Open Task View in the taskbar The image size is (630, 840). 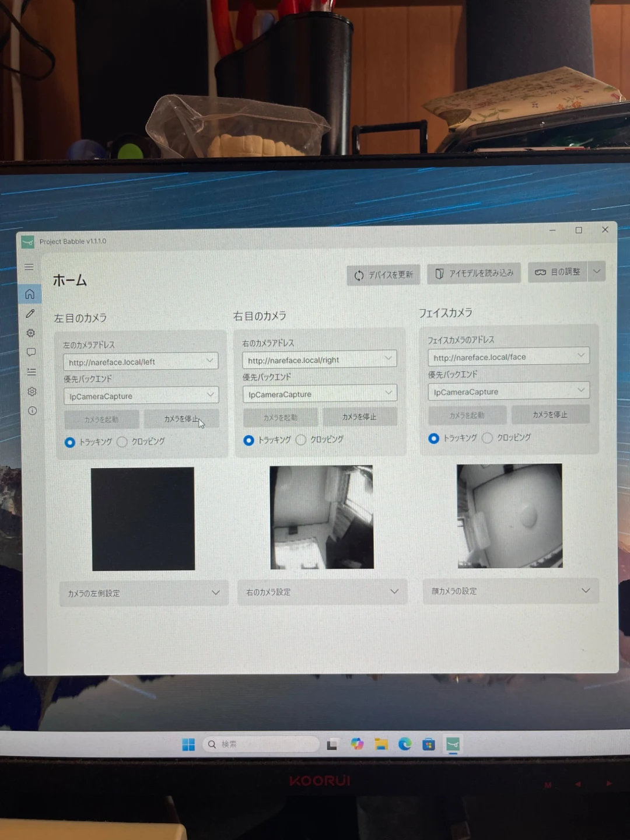tap(332, 744)
